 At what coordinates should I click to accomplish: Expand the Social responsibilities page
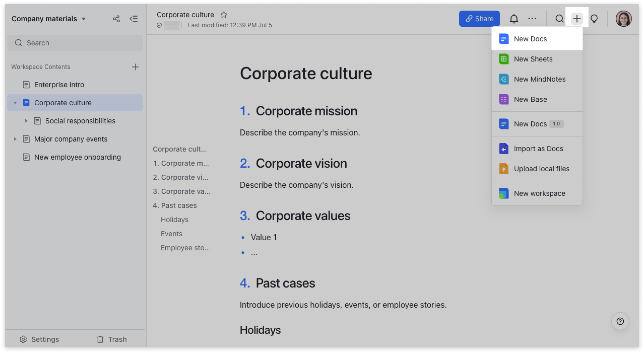[26, 121]
